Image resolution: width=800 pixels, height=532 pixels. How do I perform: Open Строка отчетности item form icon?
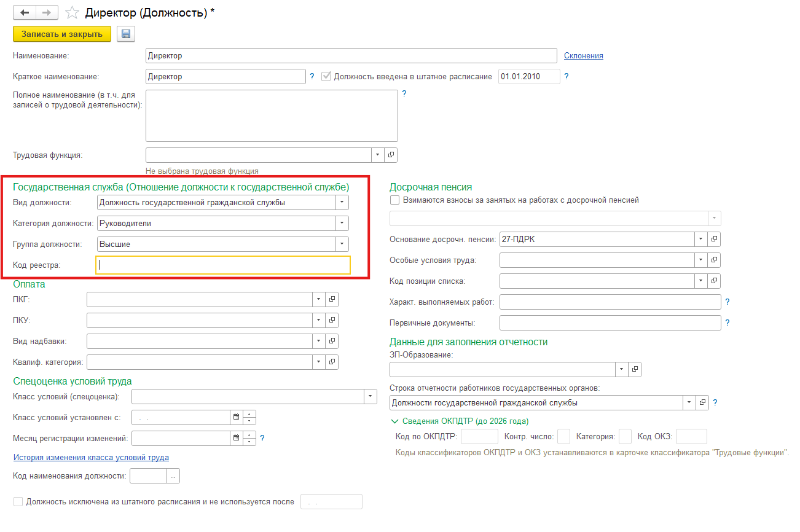tap(702, 403)
